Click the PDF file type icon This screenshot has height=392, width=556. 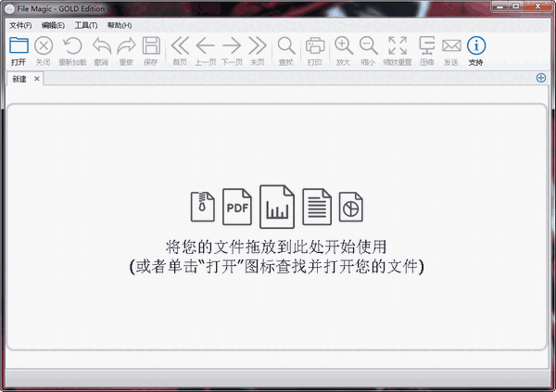pos(237,207)
